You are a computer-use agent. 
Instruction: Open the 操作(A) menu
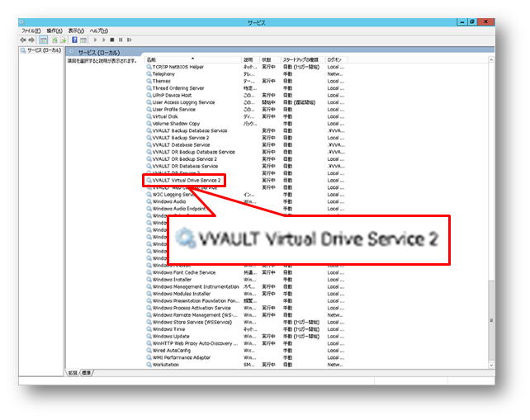54,31
